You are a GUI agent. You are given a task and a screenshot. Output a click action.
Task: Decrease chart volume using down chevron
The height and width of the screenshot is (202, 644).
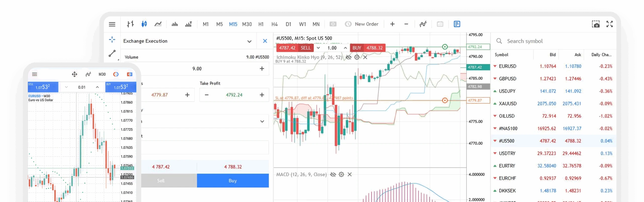318,48
